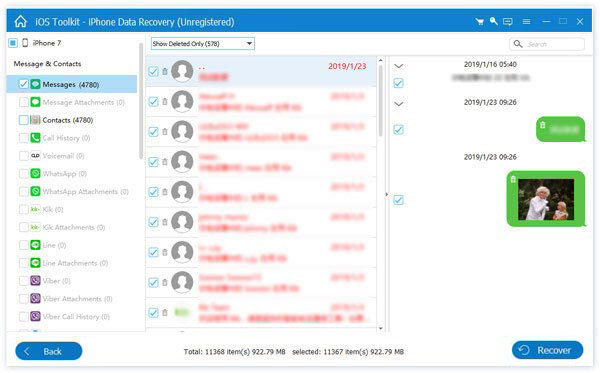Collapse the 2019/1/23 09:26 message group
600x373 pixels.
(399, 104)
